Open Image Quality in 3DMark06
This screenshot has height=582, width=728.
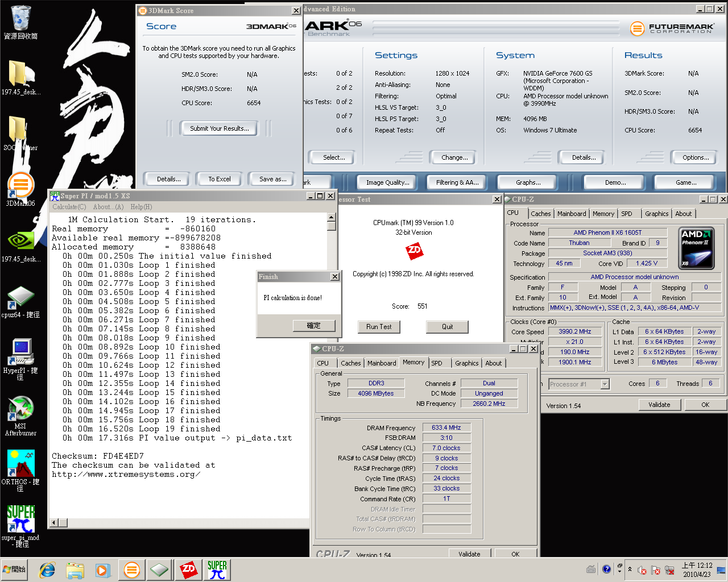click(x=387, y=182)
